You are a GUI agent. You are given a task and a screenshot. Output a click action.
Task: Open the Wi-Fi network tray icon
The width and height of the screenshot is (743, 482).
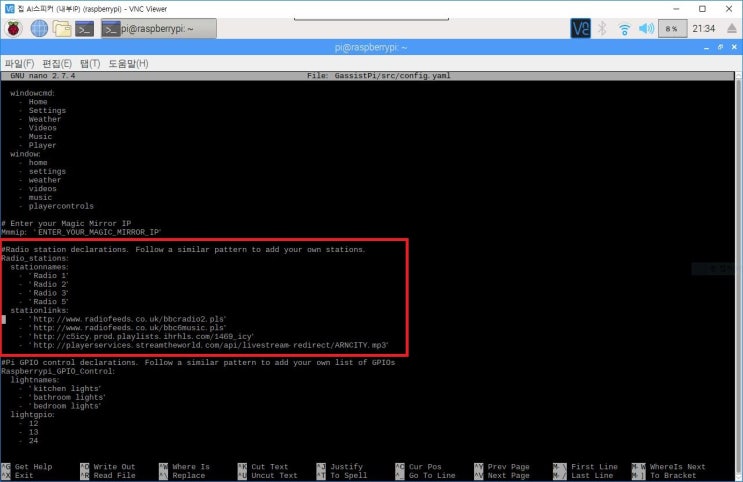[x=624, y=29]
